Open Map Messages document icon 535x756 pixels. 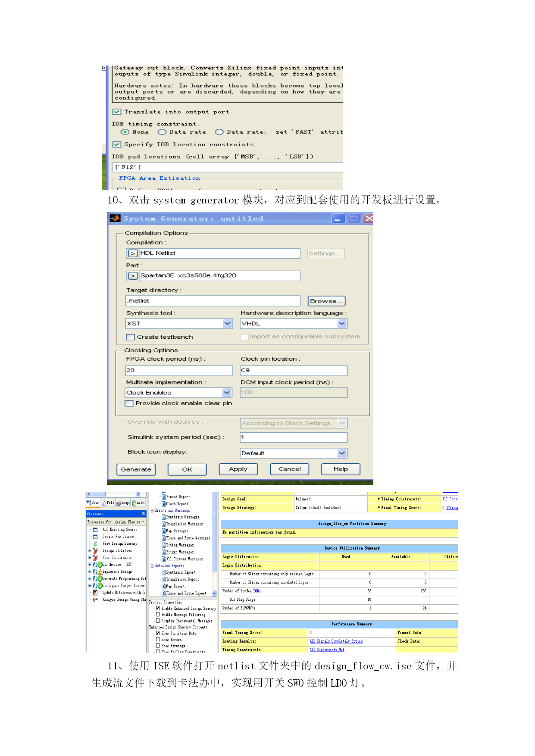[164, 531]
